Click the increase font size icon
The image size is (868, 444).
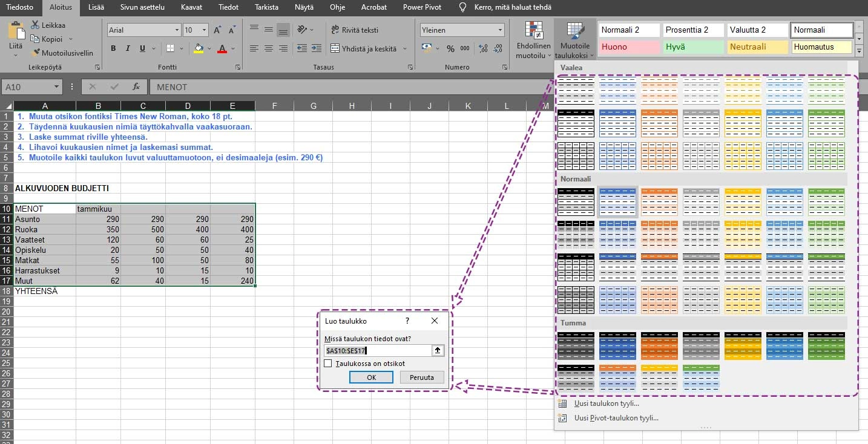pos(218,30)
